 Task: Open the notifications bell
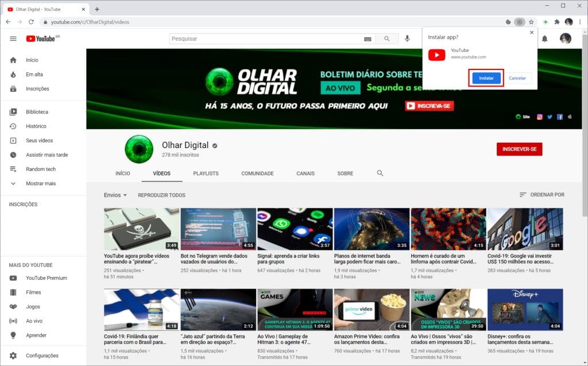pos(544,38)
